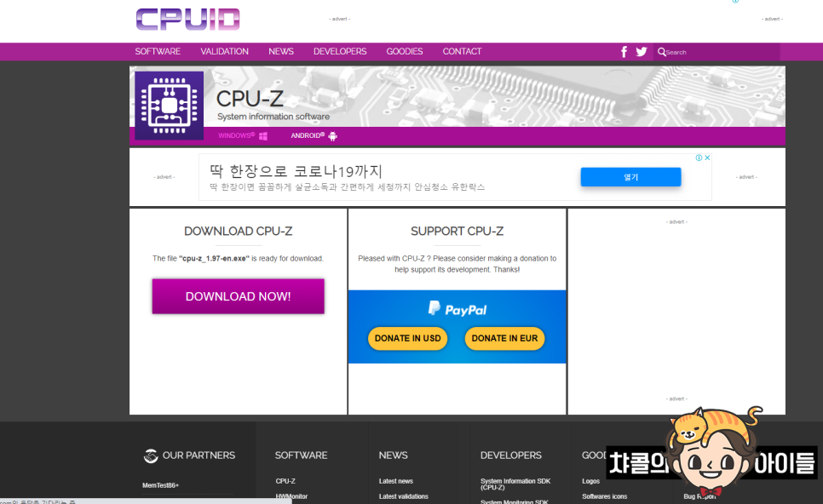Open the NEWS menu
Viewport: 823px width, 504px height.
[281, 51]
